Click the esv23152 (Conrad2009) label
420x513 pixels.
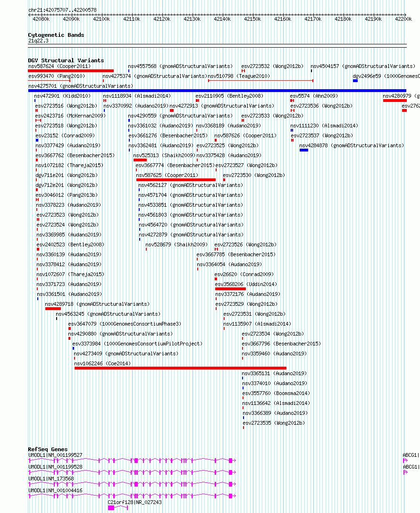click(x=65, y=135)
